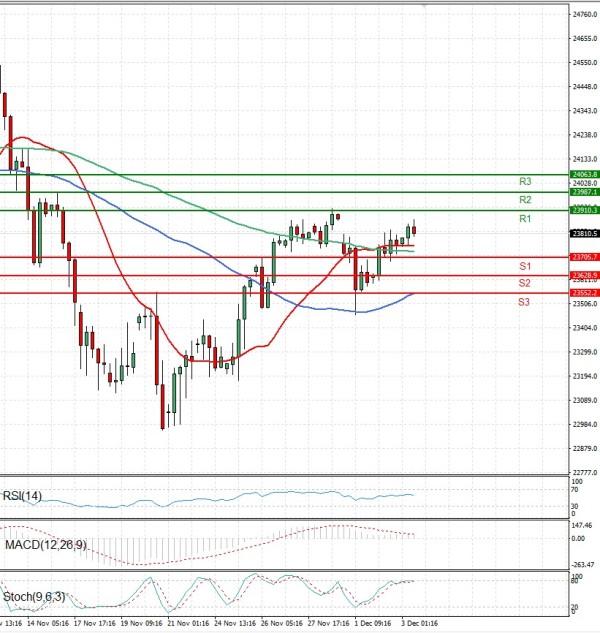Select the 23910.3 resistance price tag
The height and width of the screenshot is (633, 600).
[584, 210]
